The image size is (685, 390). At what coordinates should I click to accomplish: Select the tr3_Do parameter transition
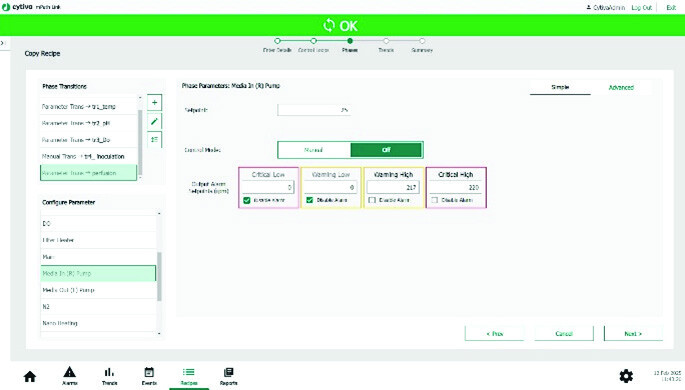click(89, 140)
